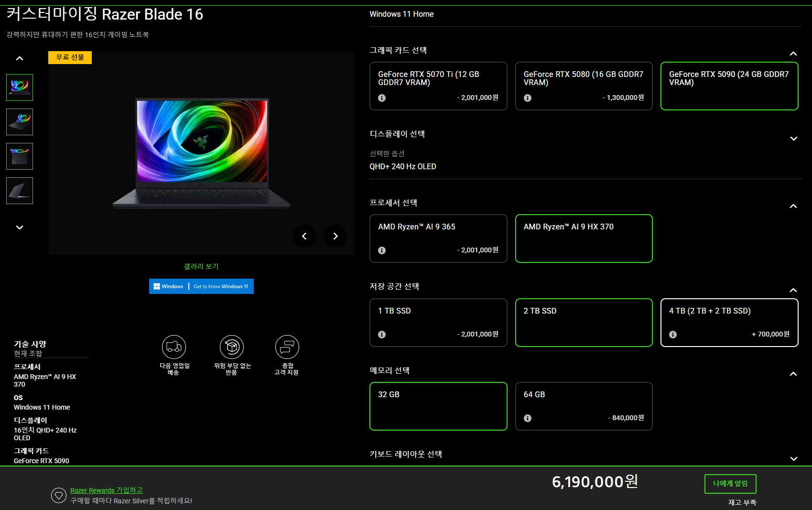Select 64 GB memory option
The width and height of the screenshot is (812, 510).
point(584,406)
